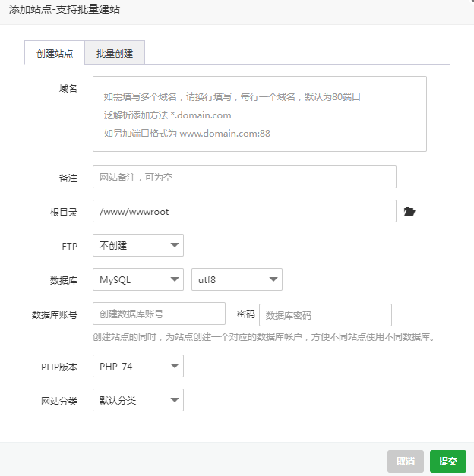Click the PHP版本 label
The width and height of the screenshot is (474, 476).
59,367
